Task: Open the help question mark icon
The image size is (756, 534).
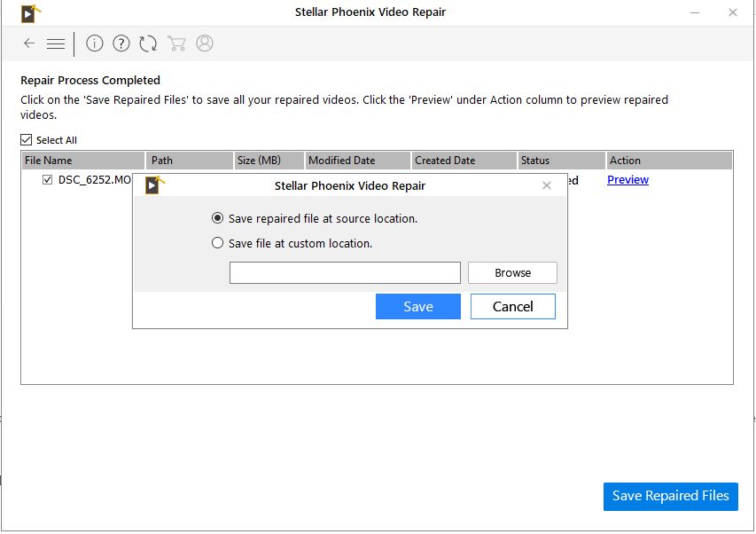Action: click(x=121, y=43)
